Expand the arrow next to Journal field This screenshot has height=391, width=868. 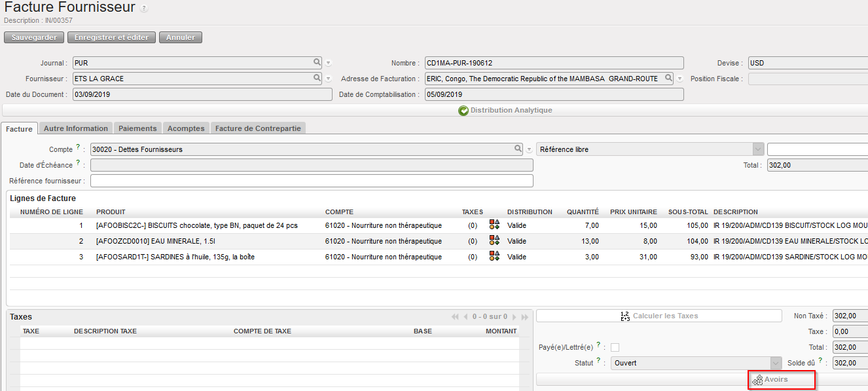(x=329, y=64)
